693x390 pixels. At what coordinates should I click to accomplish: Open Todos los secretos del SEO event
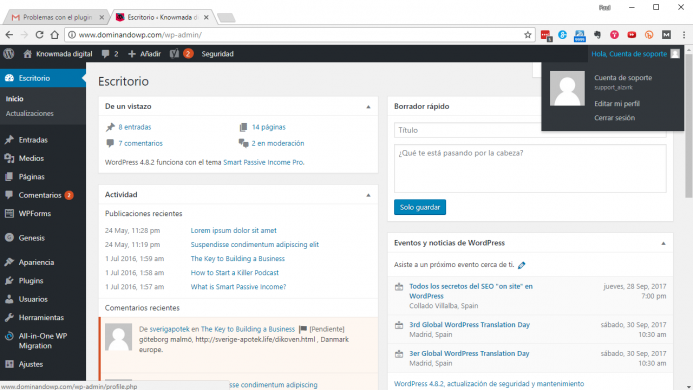pyautogui.click(x=471, y=291)
